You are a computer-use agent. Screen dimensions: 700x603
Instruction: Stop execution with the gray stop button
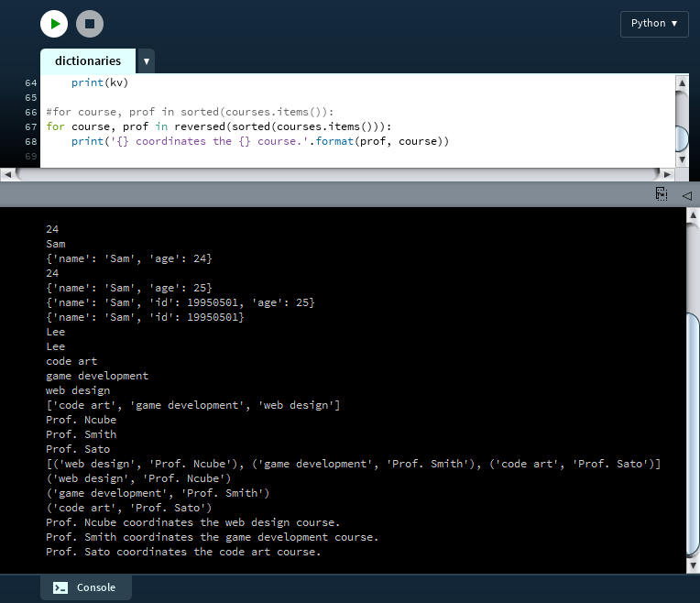[90, 24]
